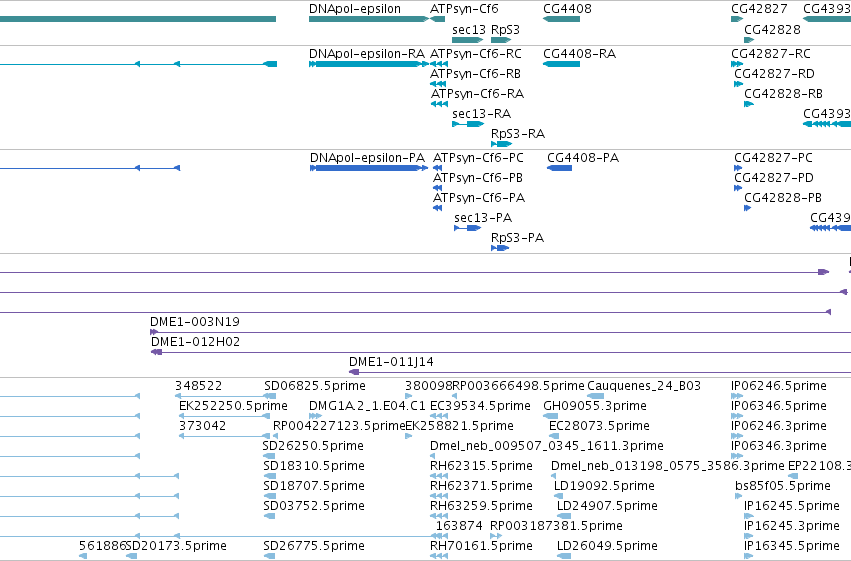Select EST EK252250.5prime
The width and height of the screenshot is (851, 561).
coord(224,417)
